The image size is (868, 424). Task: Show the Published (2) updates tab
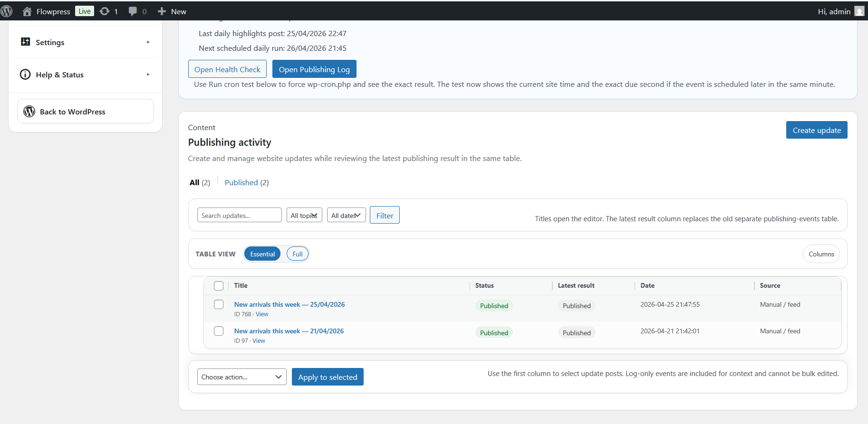(x=247, y=182)
